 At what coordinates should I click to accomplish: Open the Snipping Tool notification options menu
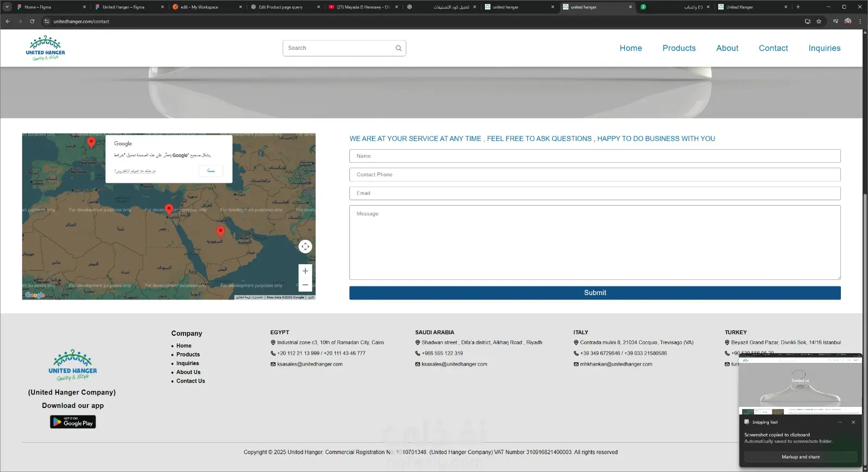tap(839, 422)
